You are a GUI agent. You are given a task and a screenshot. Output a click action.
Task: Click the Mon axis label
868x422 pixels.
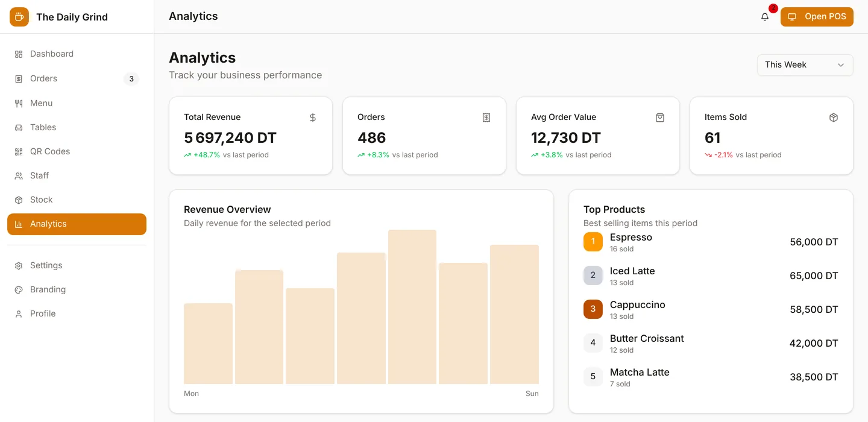tap(191, 394)
